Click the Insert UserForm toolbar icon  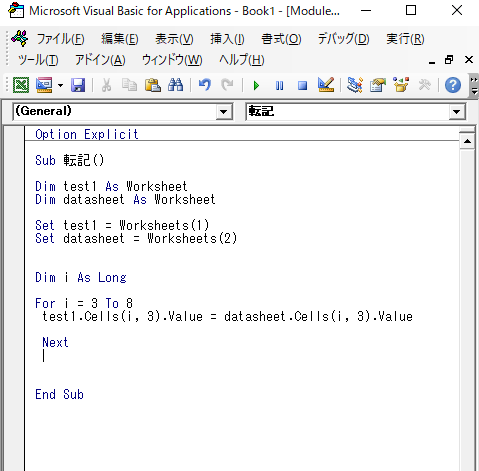44,85
